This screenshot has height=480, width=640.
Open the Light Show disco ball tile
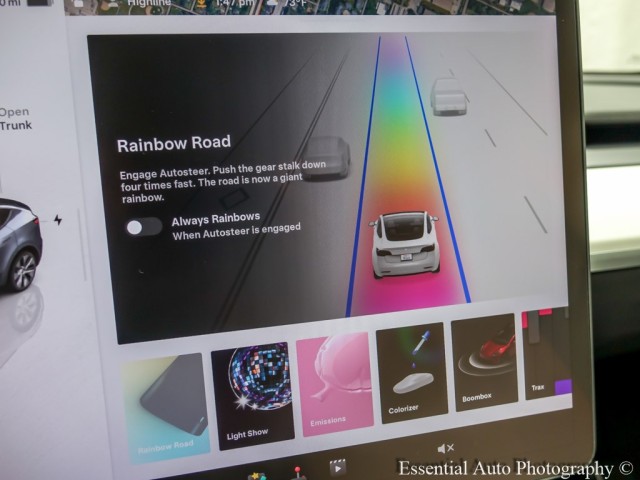[x=252, y=392]
